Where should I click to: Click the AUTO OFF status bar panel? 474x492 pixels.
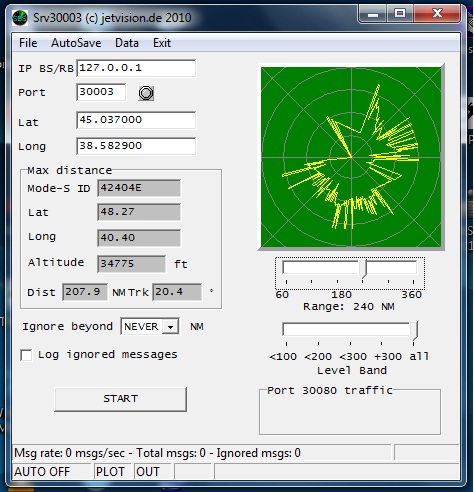tap(52, 472)
